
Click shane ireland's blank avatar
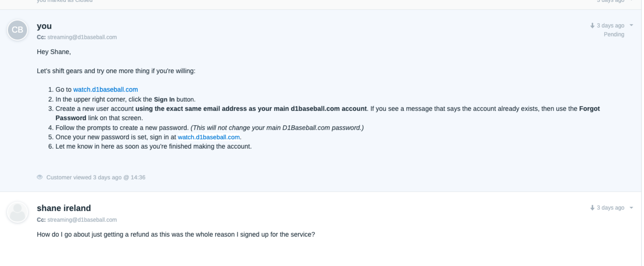17,212
